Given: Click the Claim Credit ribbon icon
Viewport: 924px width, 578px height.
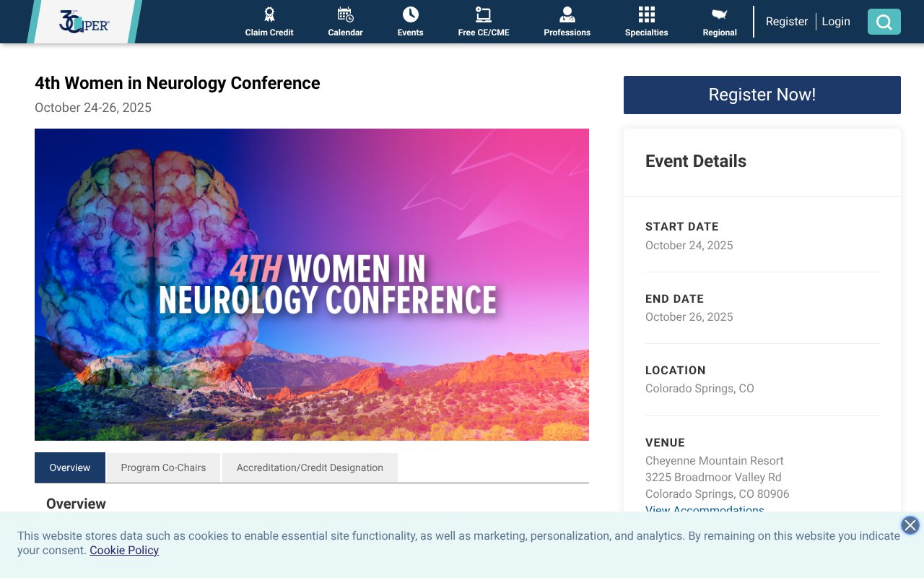Looking at the screenshot, I should 269,14.
